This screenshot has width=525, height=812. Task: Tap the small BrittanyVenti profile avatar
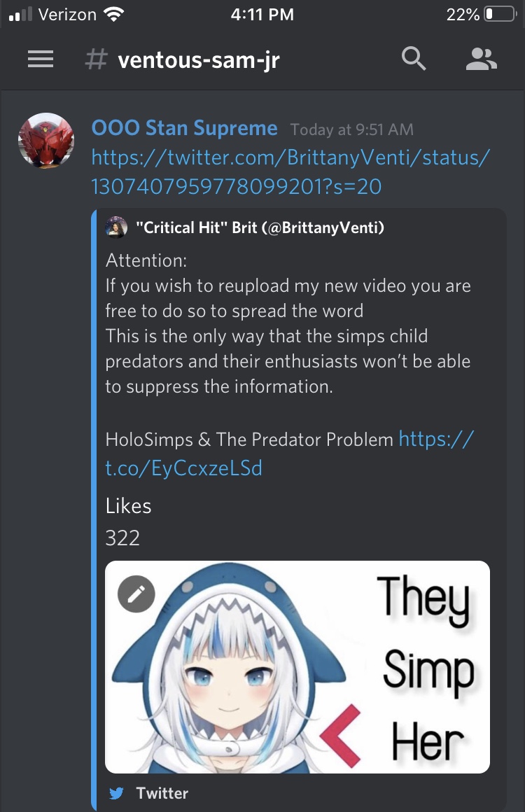116,227
